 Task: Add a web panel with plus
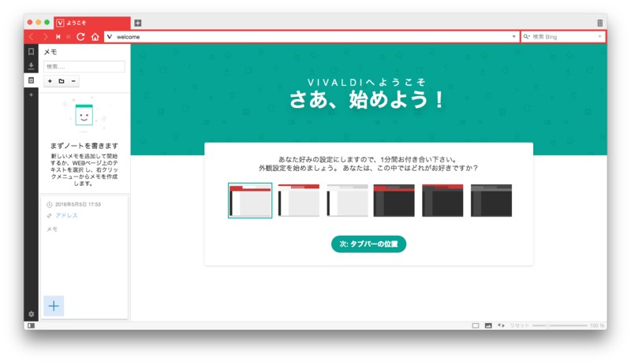pyautogui.click(x=31, y=95)
